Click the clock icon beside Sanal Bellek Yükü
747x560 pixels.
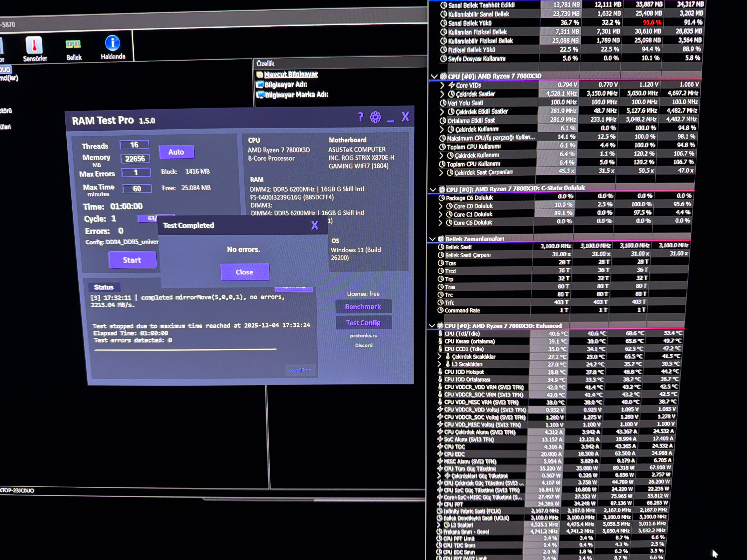pos(444,23)
